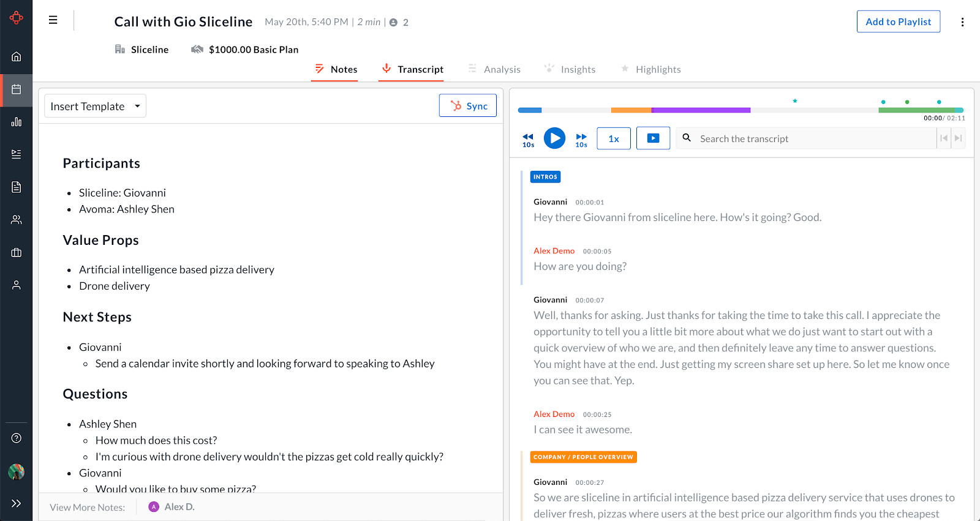Click the Questions heading in notes
Image resolution: width=980 pixels, height=521 pixels.
pyautogui.click(x=95, y=394)
